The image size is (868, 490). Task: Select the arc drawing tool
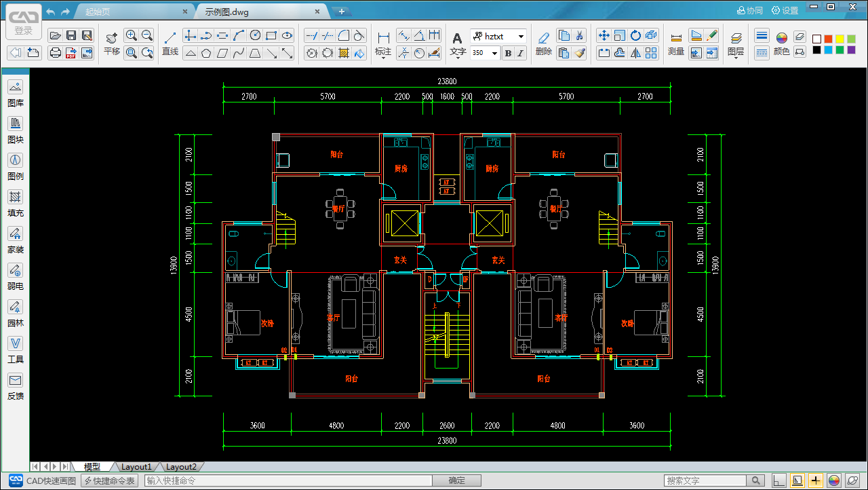coord(239,35)
